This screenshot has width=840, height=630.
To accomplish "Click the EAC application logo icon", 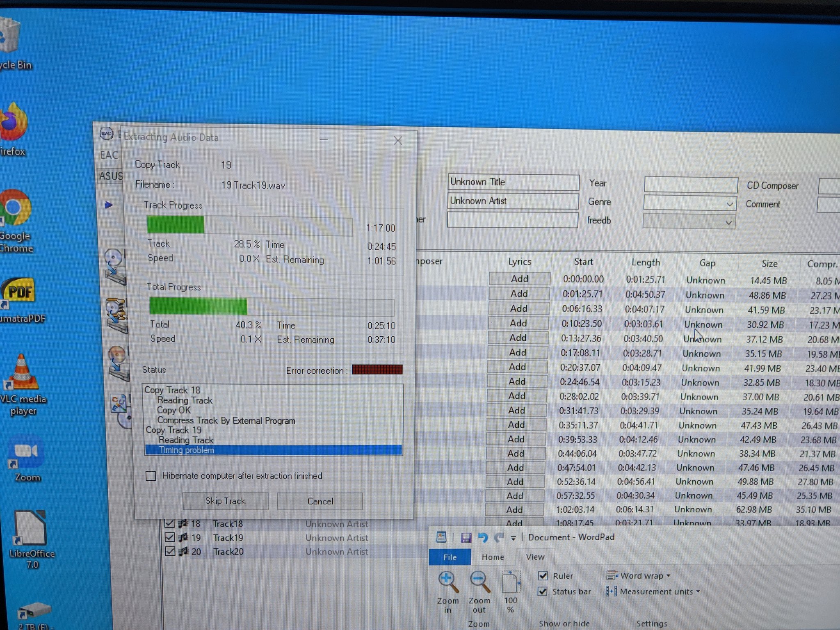I will click(107, 134).
